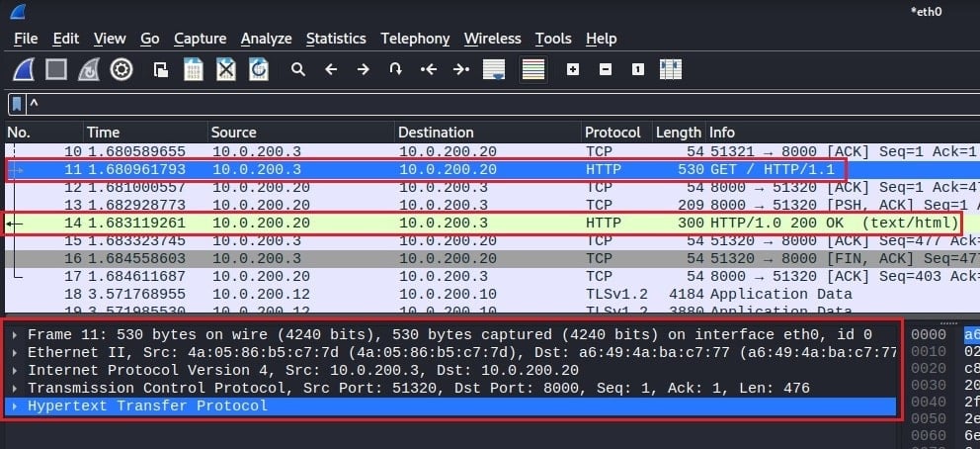980x449 pixels.
Task: Sort packets by Info column
Action: point(843,133)
